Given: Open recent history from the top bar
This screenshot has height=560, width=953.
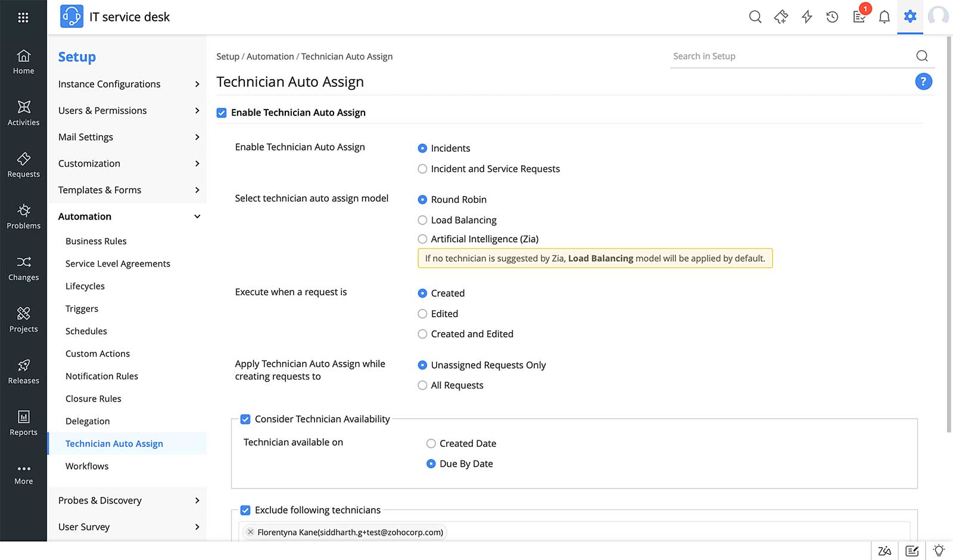Looking at the screenshot, I should [832, 17].
